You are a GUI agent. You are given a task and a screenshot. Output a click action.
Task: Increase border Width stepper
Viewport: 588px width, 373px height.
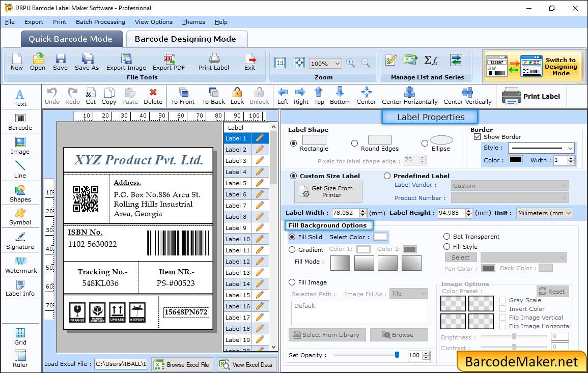click(x=571, y=158)
